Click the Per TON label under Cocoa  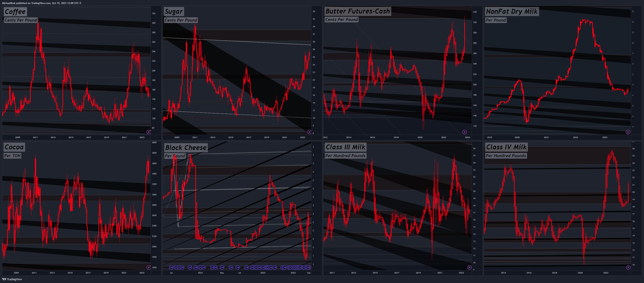(12, 156)
